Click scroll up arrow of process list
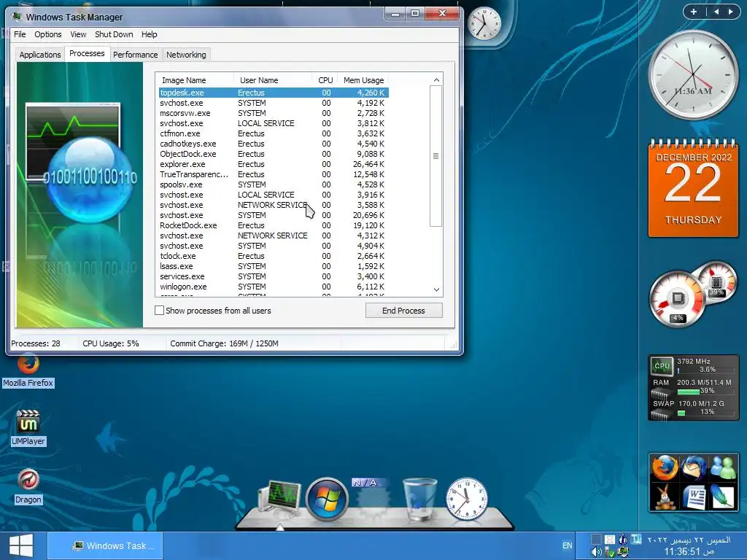Viewport: 747px width, 560px height. (x=436, y=80)
